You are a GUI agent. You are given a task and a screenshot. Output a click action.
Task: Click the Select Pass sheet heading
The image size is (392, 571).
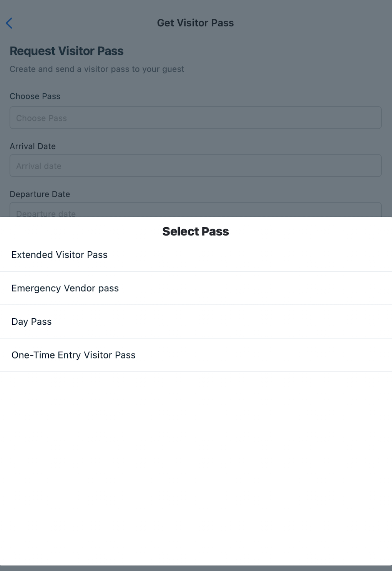(196, 231)
